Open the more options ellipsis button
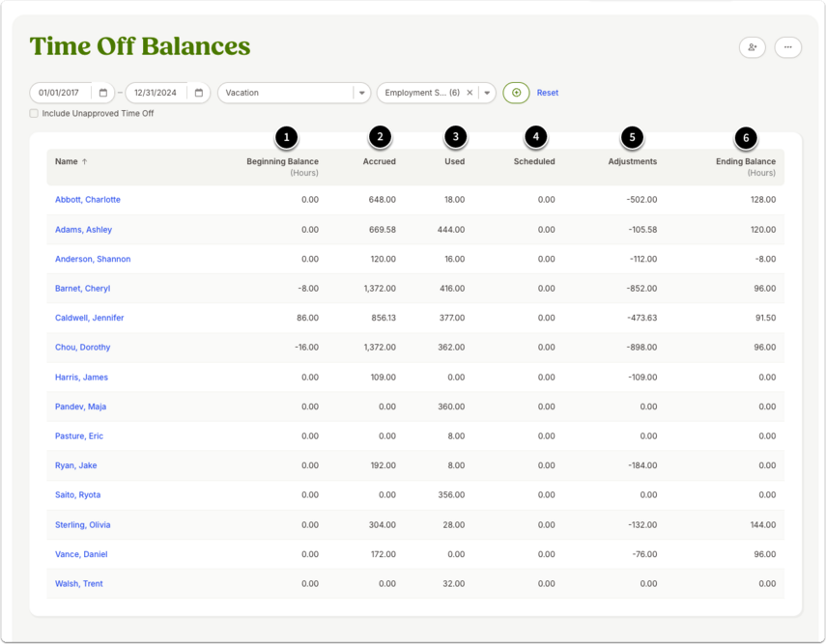826x644 pixels. click(788, 47)
